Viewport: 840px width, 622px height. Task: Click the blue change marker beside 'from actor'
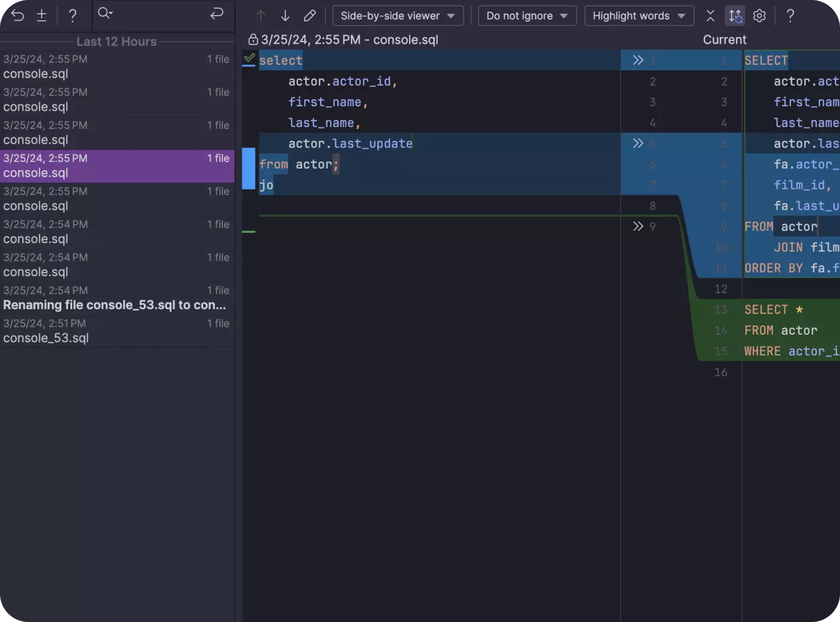(248, 169)
